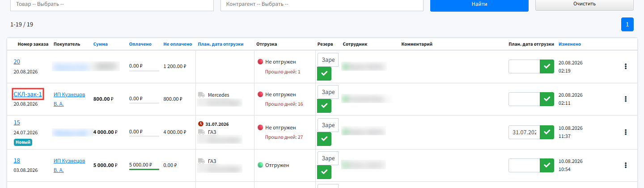The image size is (644, 188).
Task: Confirm the 31.07.2026 date via green check
Action: pos(547,132)
